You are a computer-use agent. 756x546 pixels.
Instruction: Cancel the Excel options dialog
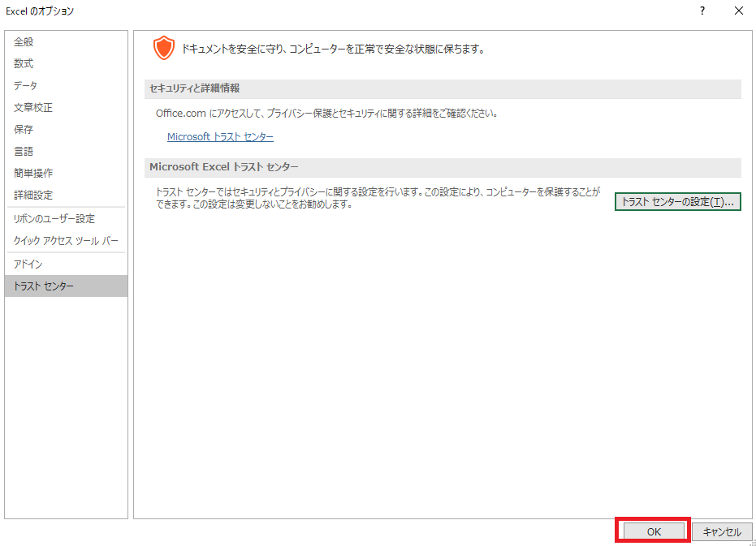[x=722, y=531]
